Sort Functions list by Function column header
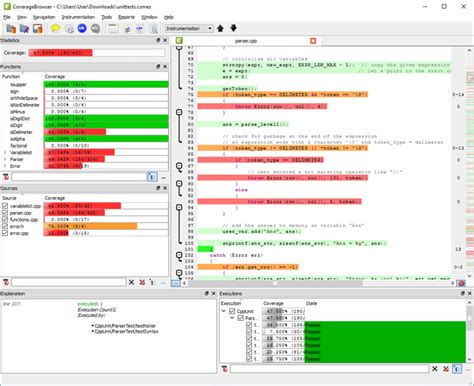 [11, 76]
